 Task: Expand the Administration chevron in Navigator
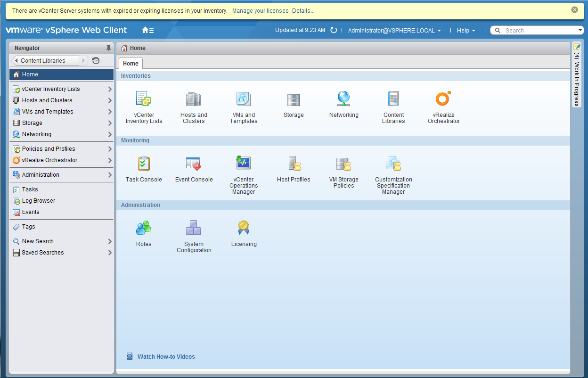[110, 175]
